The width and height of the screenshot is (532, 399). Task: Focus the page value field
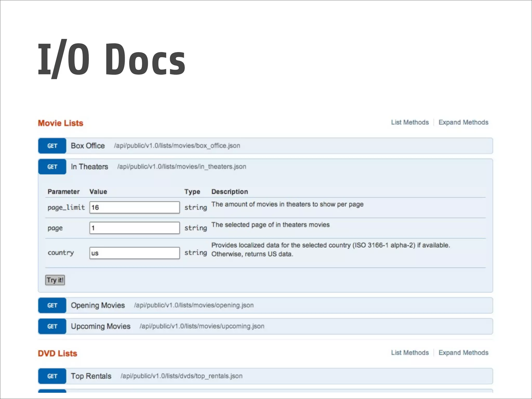point(135,228)
